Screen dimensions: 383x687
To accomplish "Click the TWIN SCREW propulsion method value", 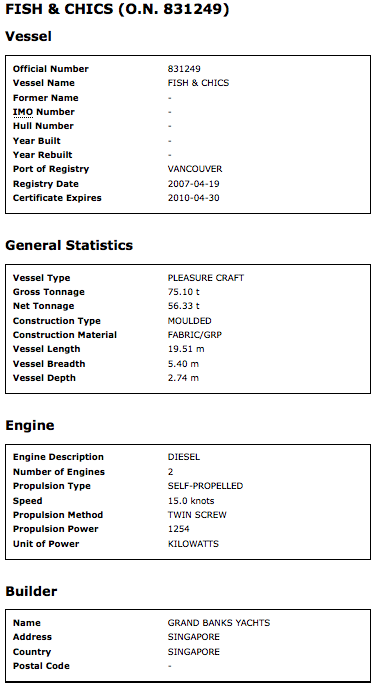I will tap(197, 515).
